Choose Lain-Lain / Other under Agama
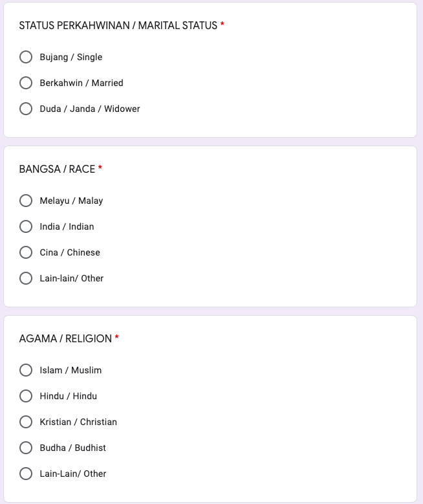 click(x=26, y=474)
